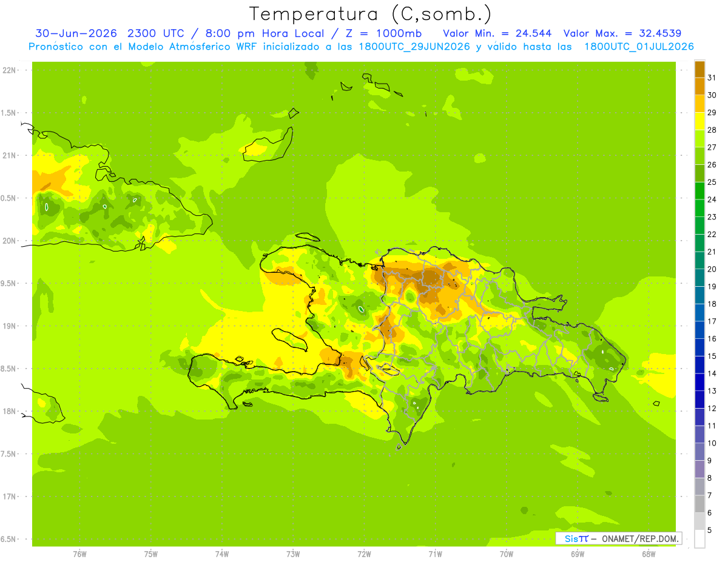Click the '73W' longitude label
The image size is (728, 562).
(x=293, y=554)
